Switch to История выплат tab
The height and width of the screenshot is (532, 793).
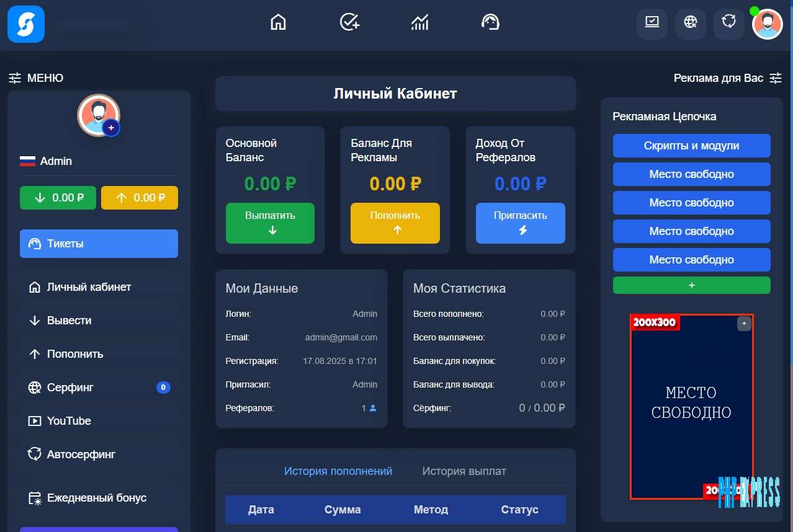point(464,471)
